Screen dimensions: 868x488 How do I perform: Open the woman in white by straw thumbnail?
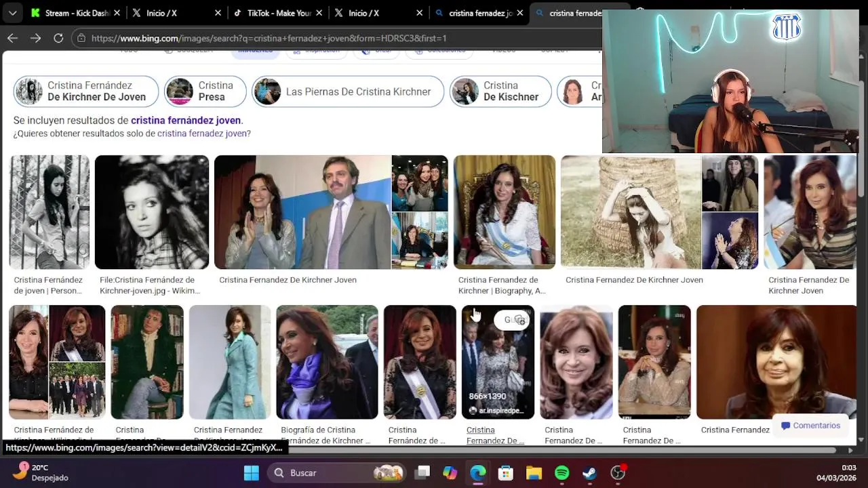pyautogui.click(x=631, y=212)
